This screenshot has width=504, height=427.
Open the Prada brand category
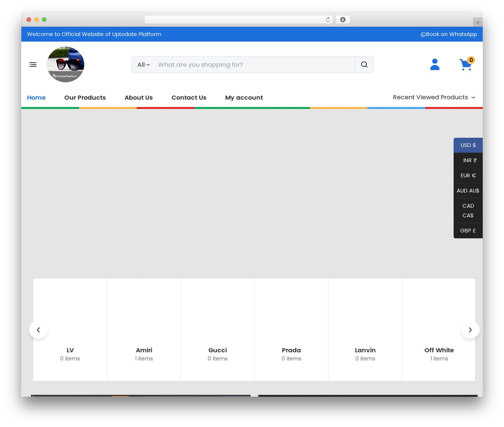pos(291,330)
